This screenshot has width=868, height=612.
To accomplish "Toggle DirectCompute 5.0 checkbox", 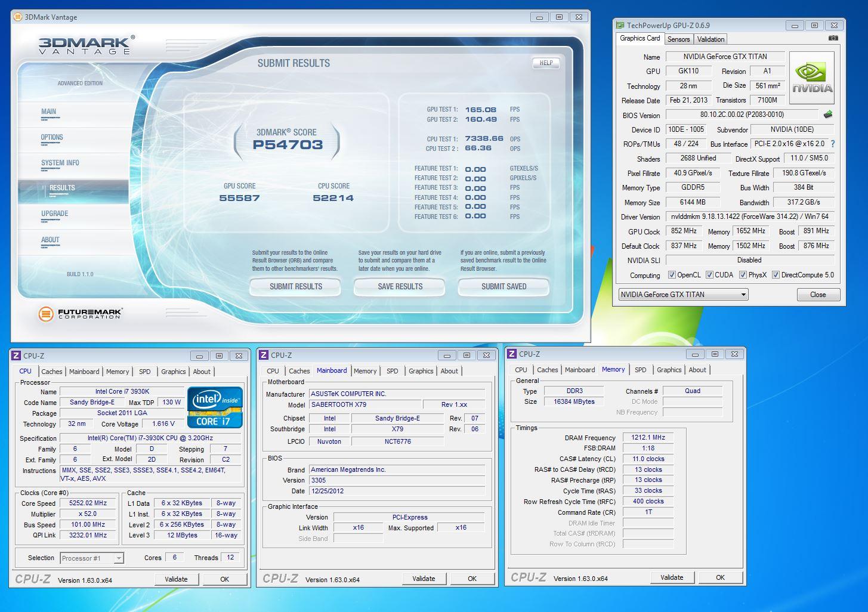I will coord(776,275).
